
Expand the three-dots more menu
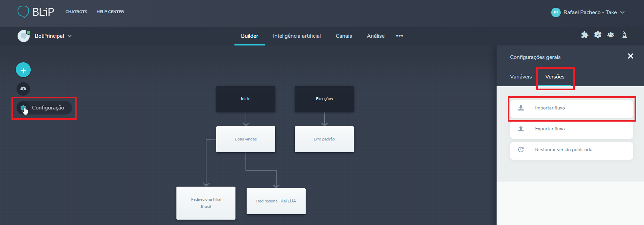click(x=399, y=36)
